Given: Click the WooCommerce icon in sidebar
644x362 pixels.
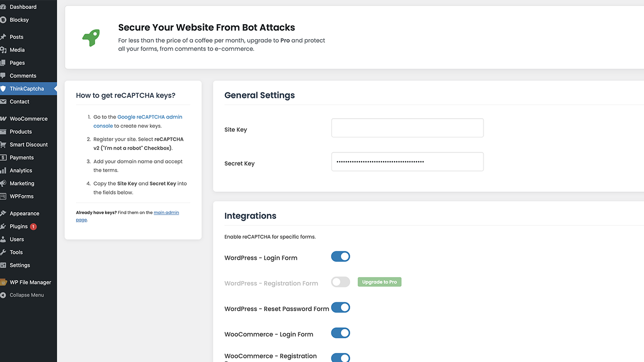Looking at the screenshot, I should [x=3, y=119].
